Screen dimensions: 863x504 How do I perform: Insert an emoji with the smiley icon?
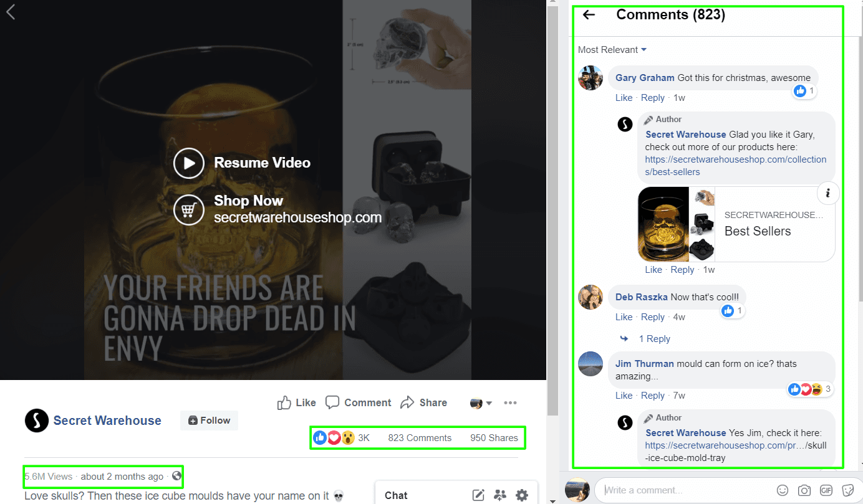click(783, 490)
